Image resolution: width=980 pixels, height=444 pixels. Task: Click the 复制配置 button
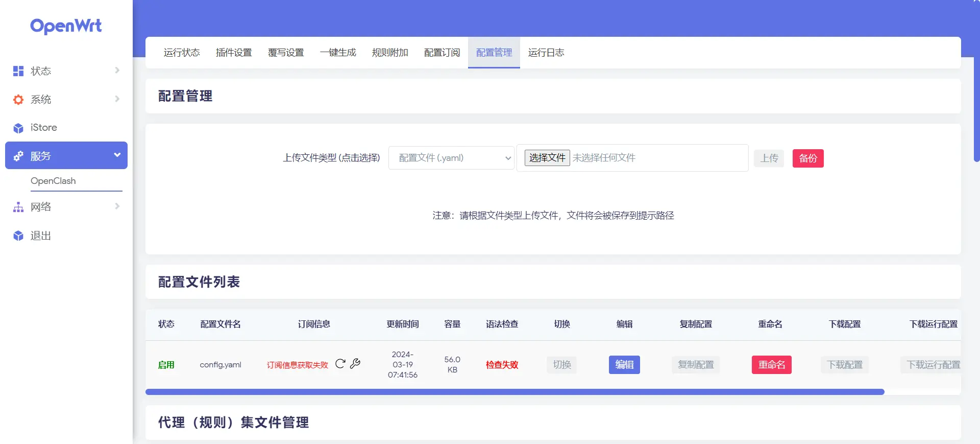pos(696,365)
